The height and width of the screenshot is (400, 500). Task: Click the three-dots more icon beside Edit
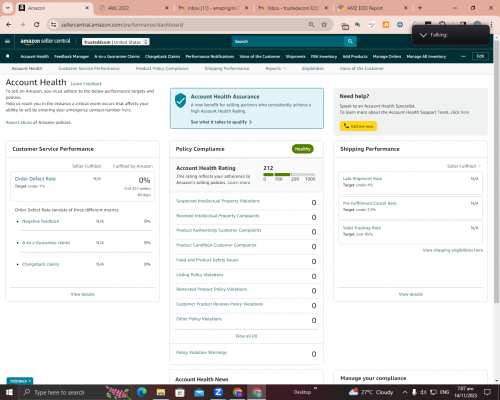point(463,56)
